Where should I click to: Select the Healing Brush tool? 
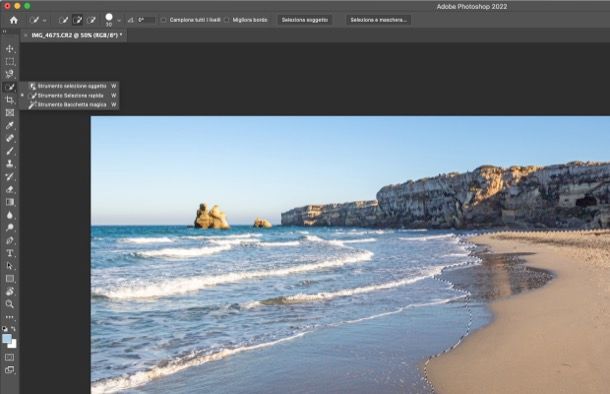(x=10, y=138)
